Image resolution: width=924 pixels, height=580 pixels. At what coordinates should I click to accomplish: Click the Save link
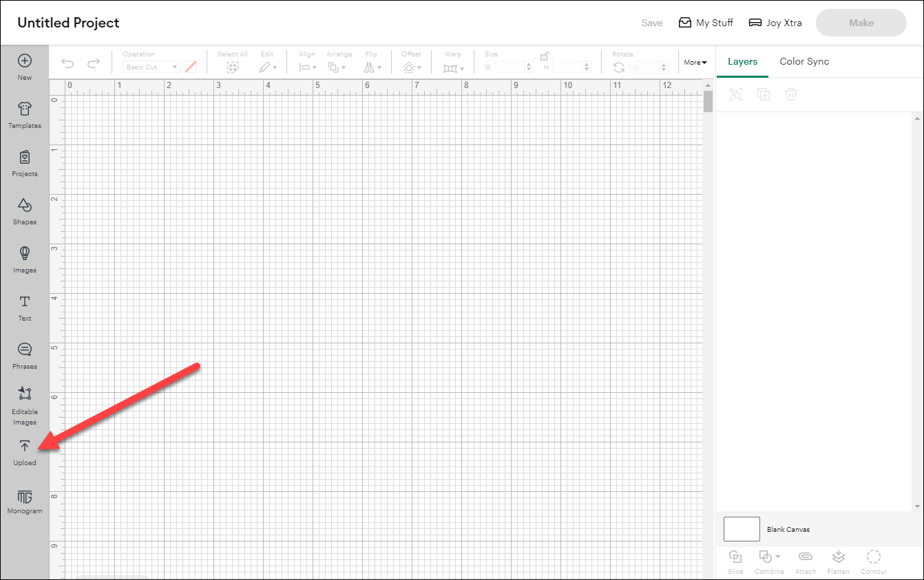pos(651,22)
